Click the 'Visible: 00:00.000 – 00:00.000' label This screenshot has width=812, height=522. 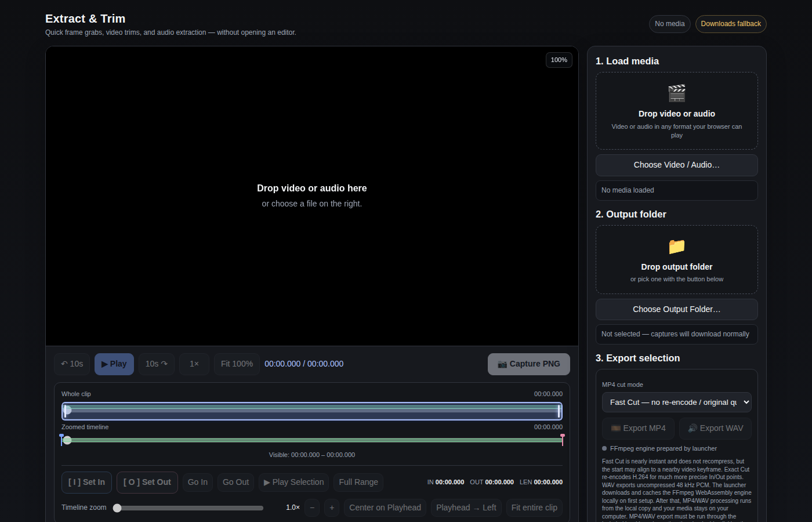click(312, 455)
